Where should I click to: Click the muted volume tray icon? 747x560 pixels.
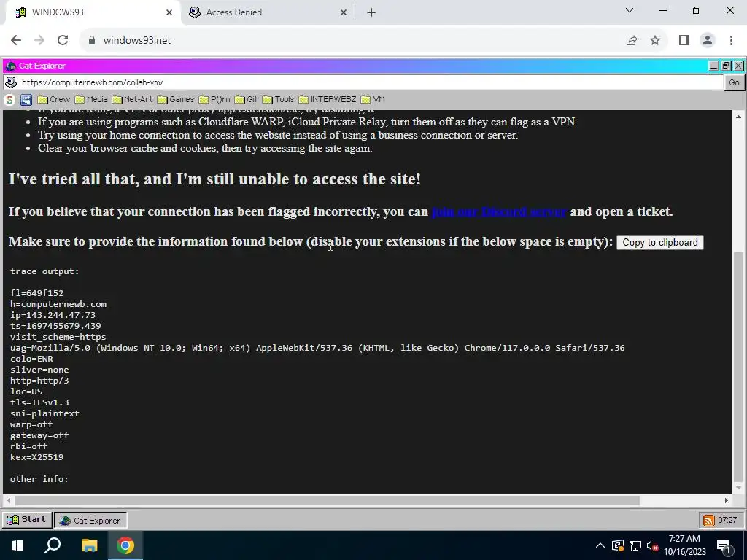pyautogui.click(x=653, y=545)
